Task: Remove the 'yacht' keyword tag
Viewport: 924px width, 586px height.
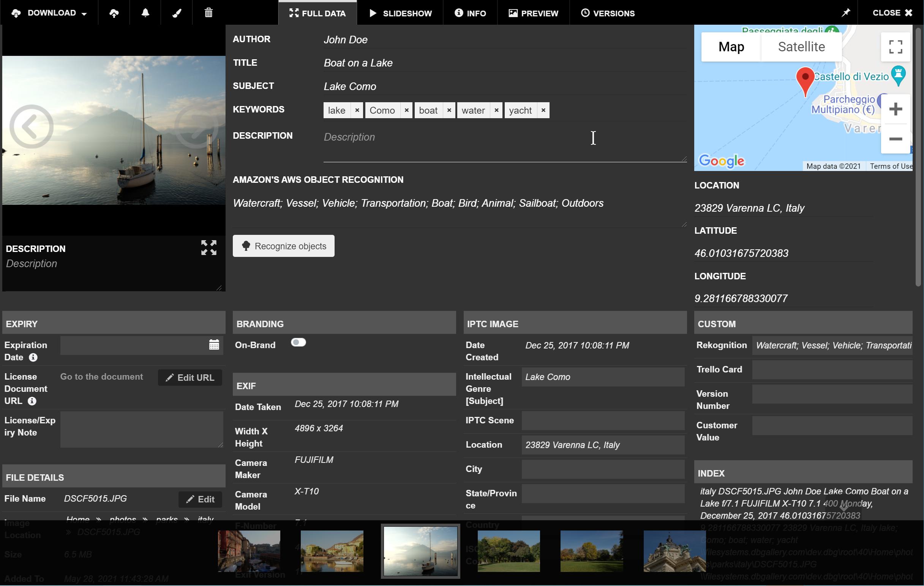Action: pyautogui.click(x=543, y=110)
